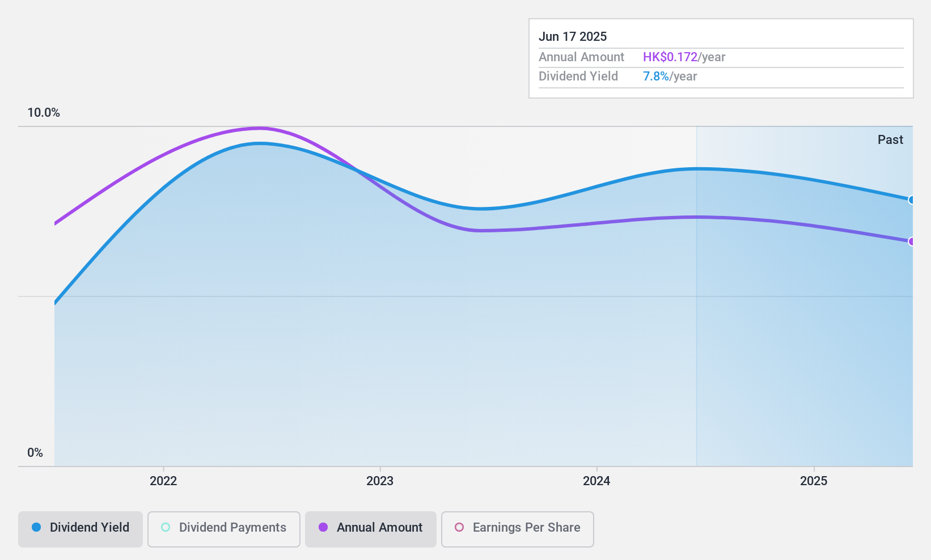Click the 0% axis label
The height and width of the screenshot is (560, 931).
[35, 453]
